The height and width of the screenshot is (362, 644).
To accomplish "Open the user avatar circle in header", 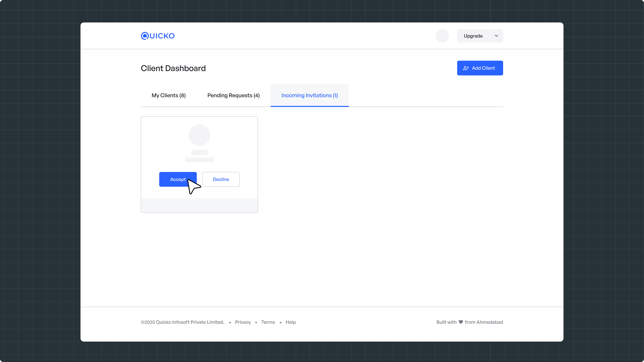I will tap(442, 36).
